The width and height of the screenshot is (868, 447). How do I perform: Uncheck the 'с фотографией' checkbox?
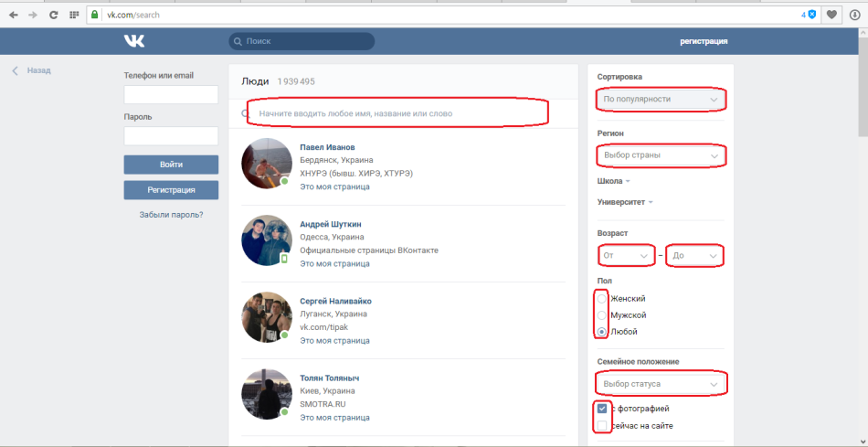[x=601, y=409]
